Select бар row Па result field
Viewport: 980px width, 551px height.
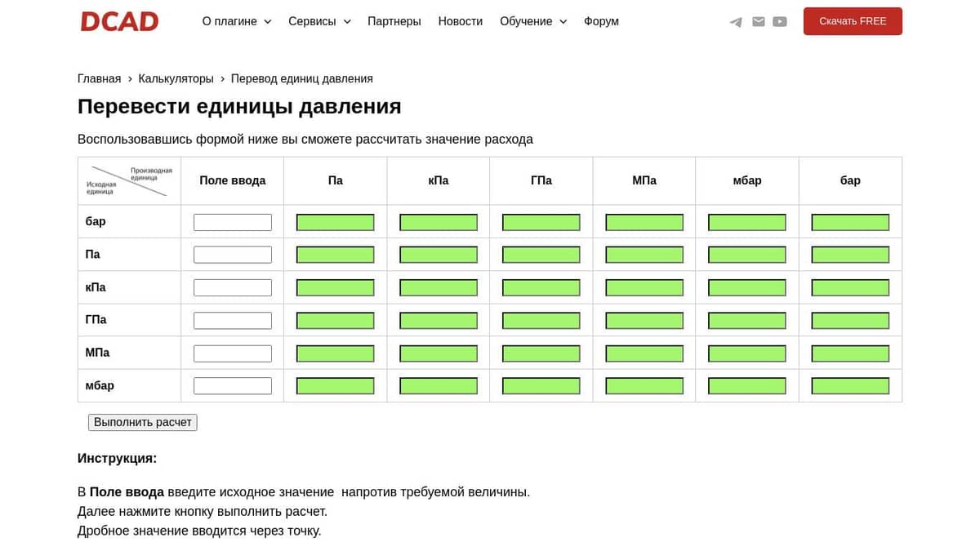coord(336,222)
